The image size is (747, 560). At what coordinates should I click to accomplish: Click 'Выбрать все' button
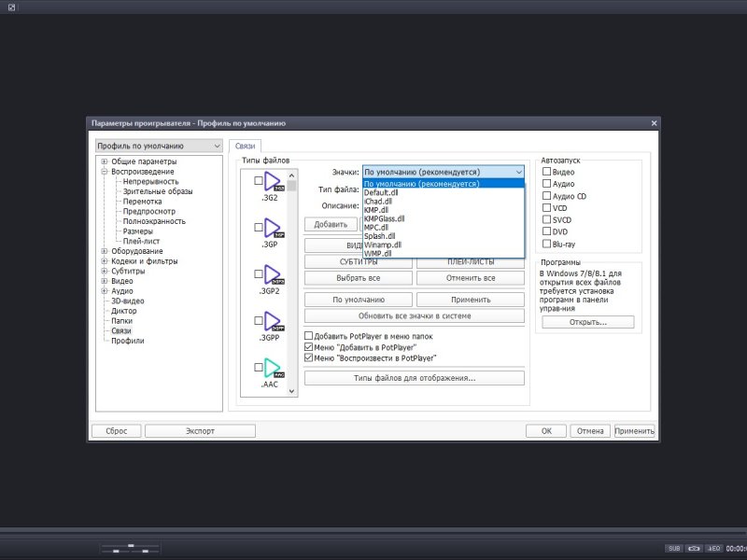click(x=359, y=277)
